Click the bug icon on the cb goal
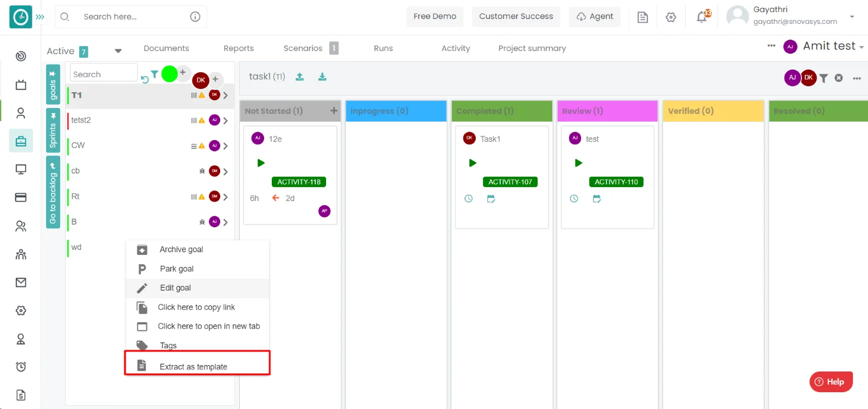Screen dimensions: 868x409 202,171
